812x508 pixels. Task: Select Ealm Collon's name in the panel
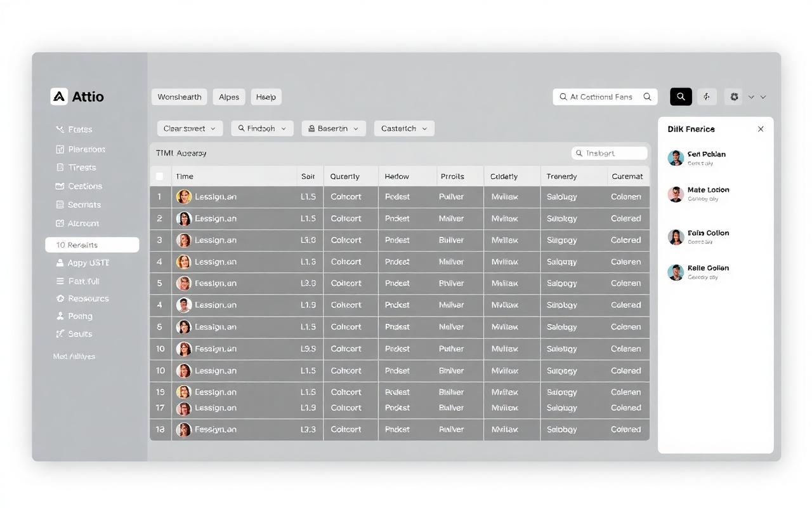[708, 233]
